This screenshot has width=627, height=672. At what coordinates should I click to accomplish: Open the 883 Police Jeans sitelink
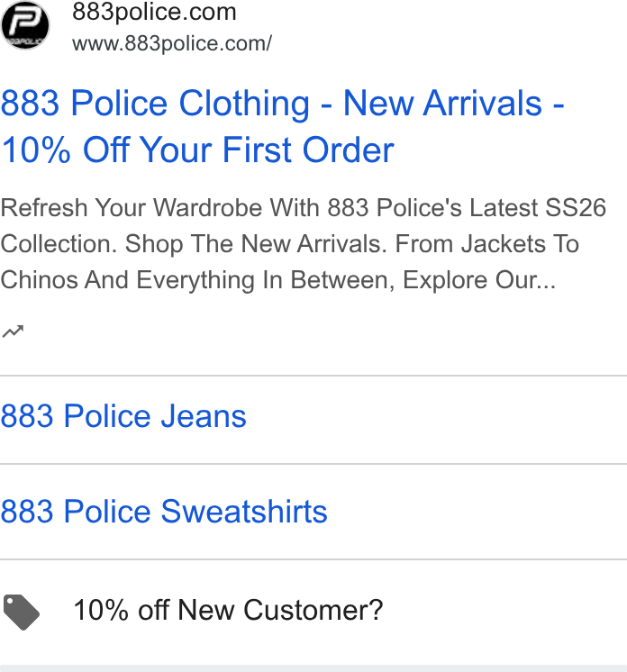[x=123, y=416]
